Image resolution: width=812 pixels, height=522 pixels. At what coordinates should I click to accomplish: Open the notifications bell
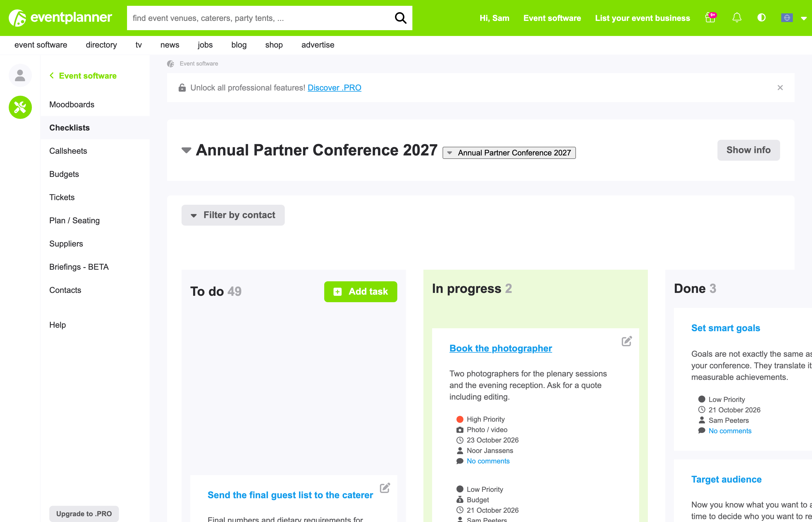pyautogui.click(x=737, y=18)
